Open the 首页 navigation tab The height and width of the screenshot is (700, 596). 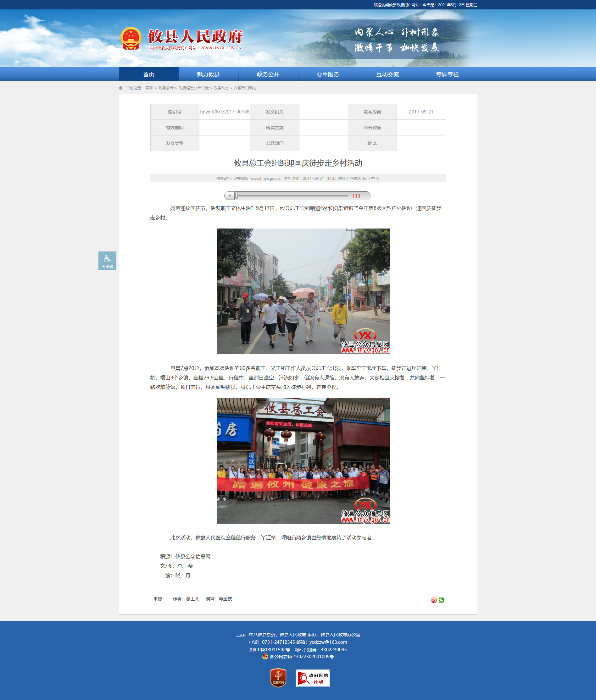[149, 74]
